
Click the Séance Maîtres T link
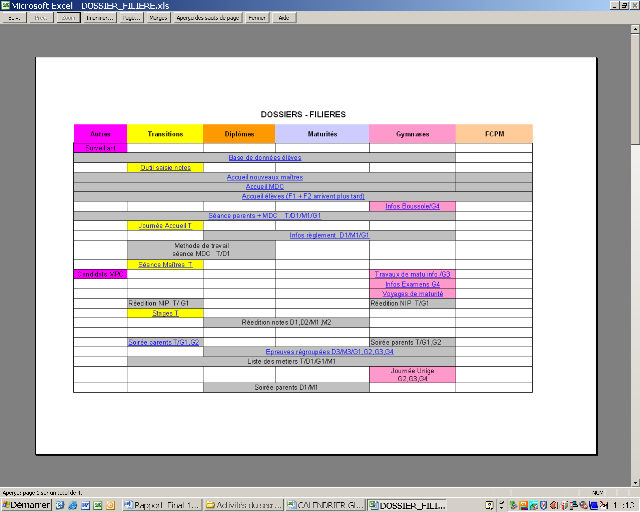[x=165, y=265]
